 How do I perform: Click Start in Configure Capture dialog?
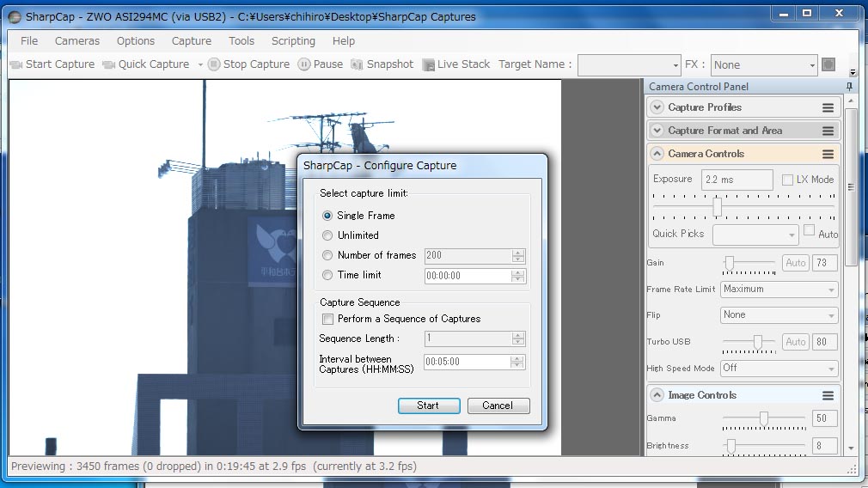tap(429, 406)
